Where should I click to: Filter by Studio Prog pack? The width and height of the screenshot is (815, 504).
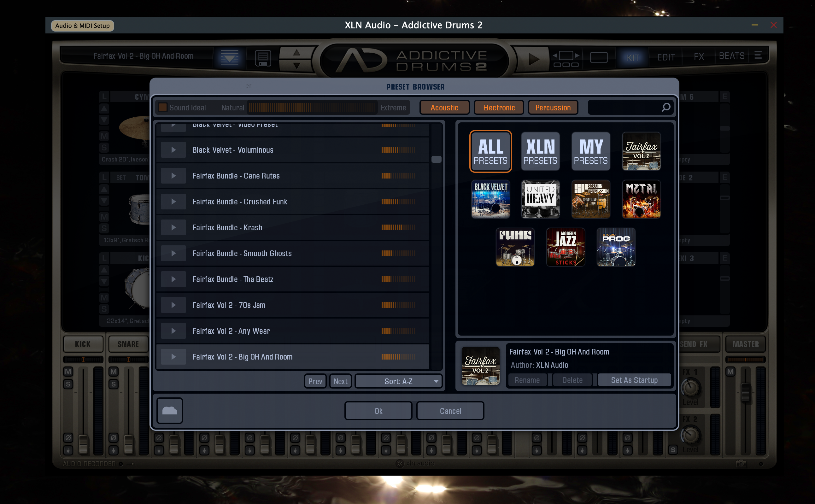click(x=616, y=247)
